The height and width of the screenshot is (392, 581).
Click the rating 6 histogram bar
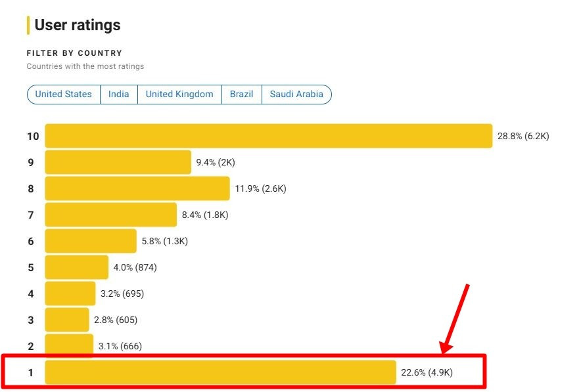[x=90, y=241]
